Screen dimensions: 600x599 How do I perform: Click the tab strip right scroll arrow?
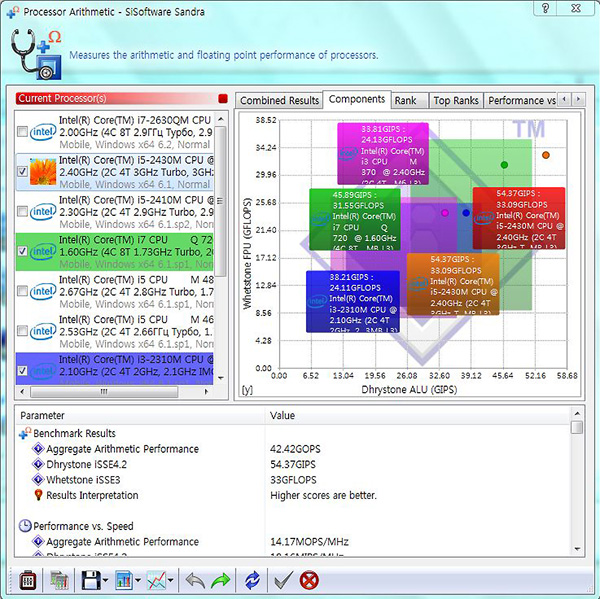pos(578,100)
